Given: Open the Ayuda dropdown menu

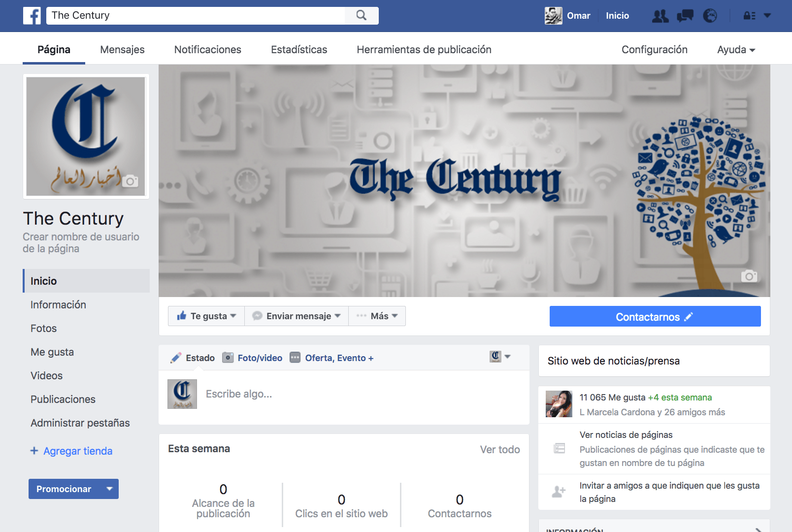Looking at the screenshot, I should click(x=736, y=50).
